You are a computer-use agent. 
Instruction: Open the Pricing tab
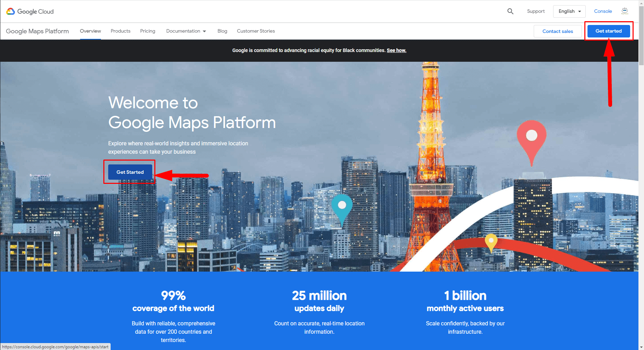tap(148, 31)
